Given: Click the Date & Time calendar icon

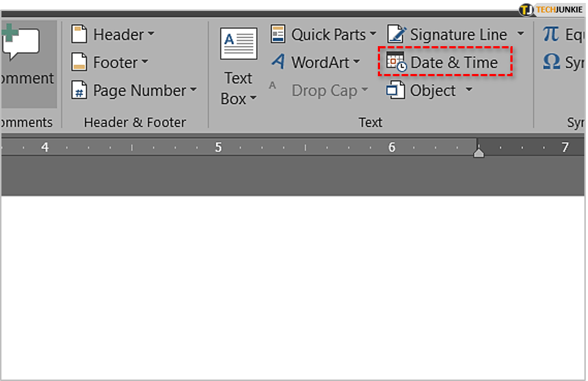Looking at the screenshot, I should tap(396, 63).
